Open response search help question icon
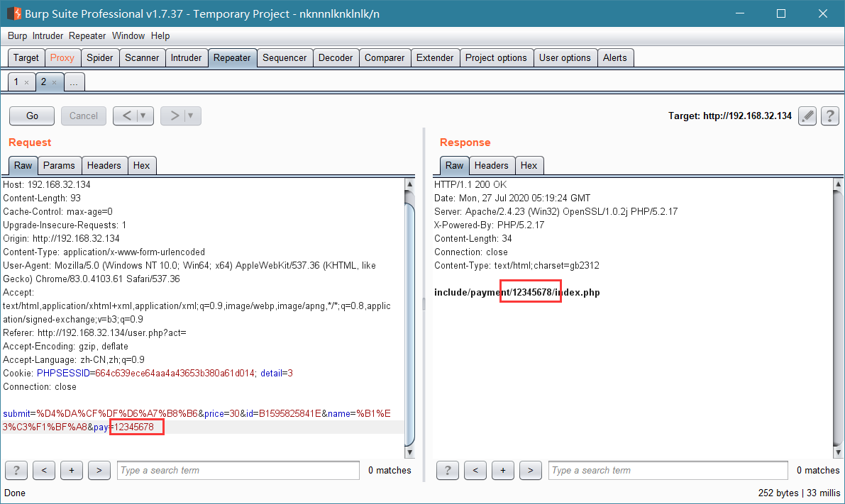Image resolution: width=845 pixels, height=504 pixels. [x=447, y=470]
